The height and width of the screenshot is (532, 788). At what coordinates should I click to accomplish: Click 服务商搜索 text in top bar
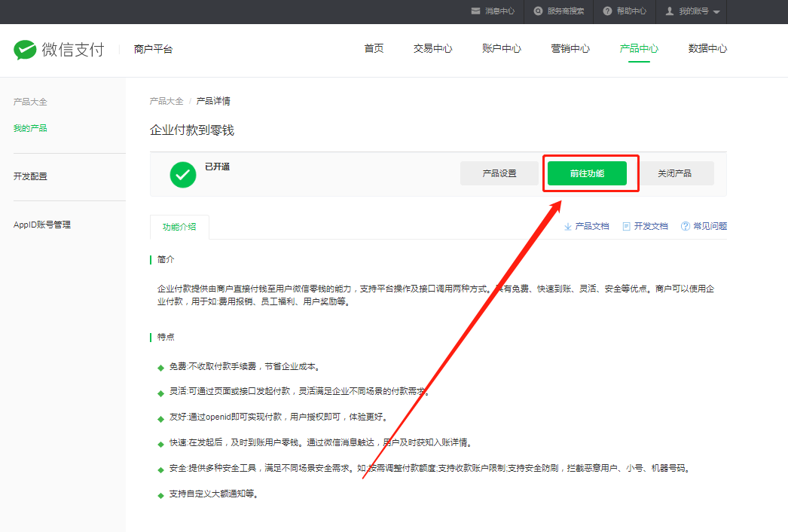(x=565, y=11)
